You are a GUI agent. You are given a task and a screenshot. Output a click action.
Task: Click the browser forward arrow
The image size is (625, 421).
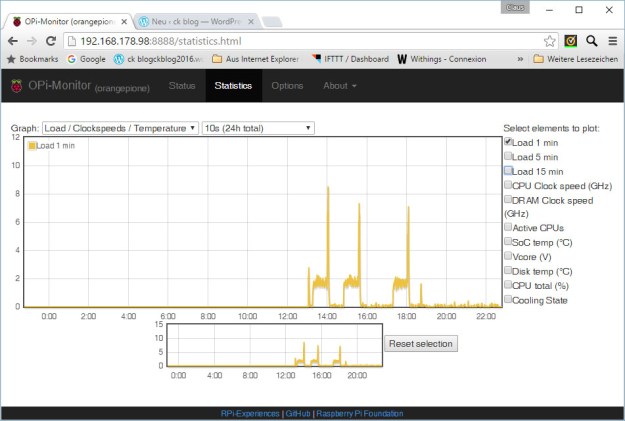point(32,41)
